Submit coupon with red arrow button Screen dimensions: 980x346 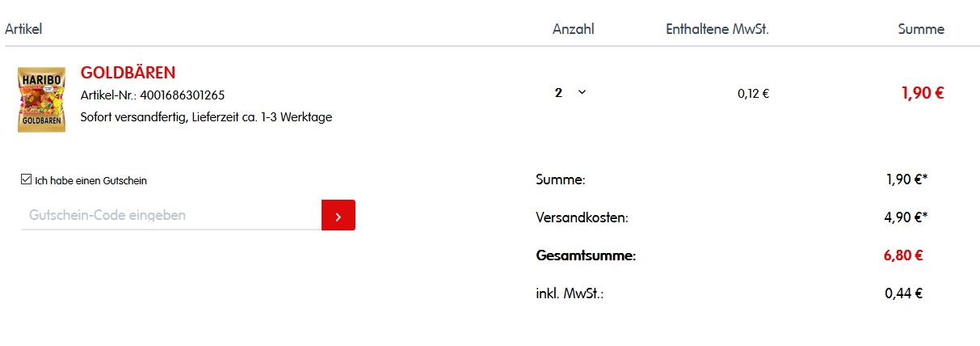pyautogui.click(x=339, y=215)
